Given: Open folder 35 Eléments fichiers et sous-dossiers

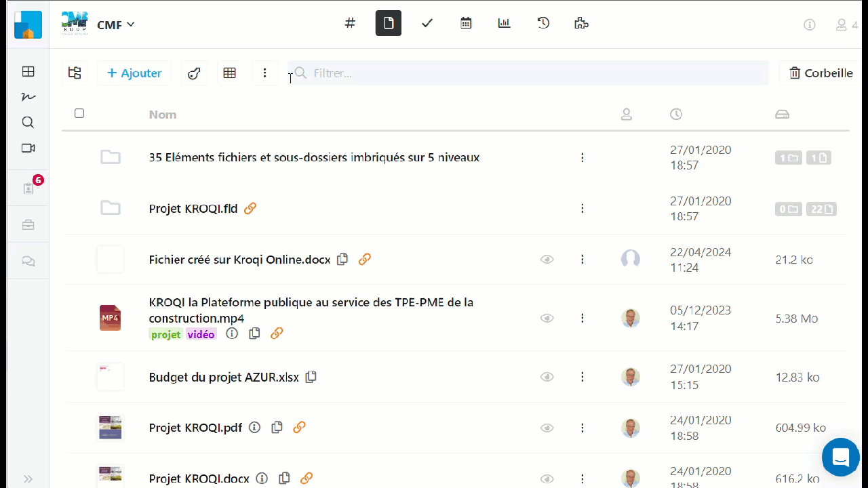Looking at the screenshot, I should coord(314,157).
